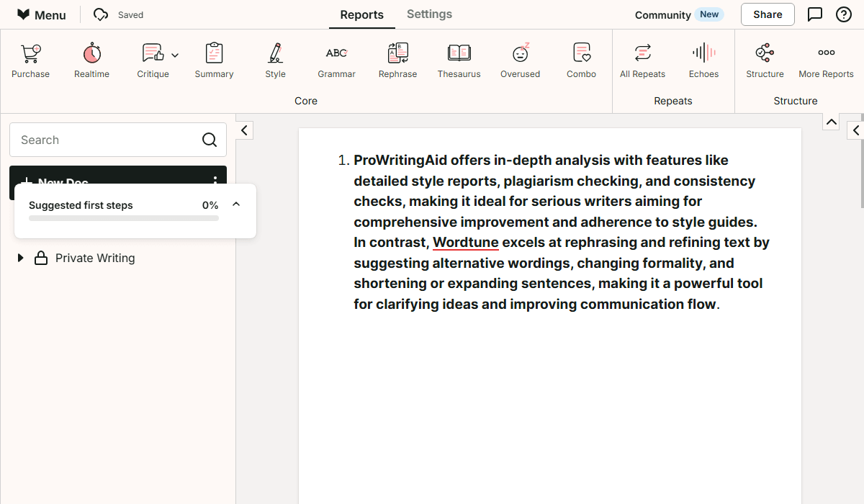Open the help question mark icon
864x504 pixels.
point(844,14)
